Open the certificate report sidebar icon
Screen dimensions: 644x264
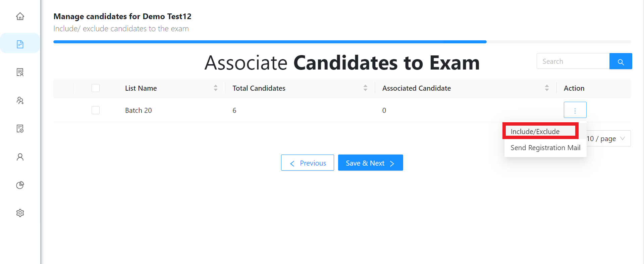(x=20, y=72)
